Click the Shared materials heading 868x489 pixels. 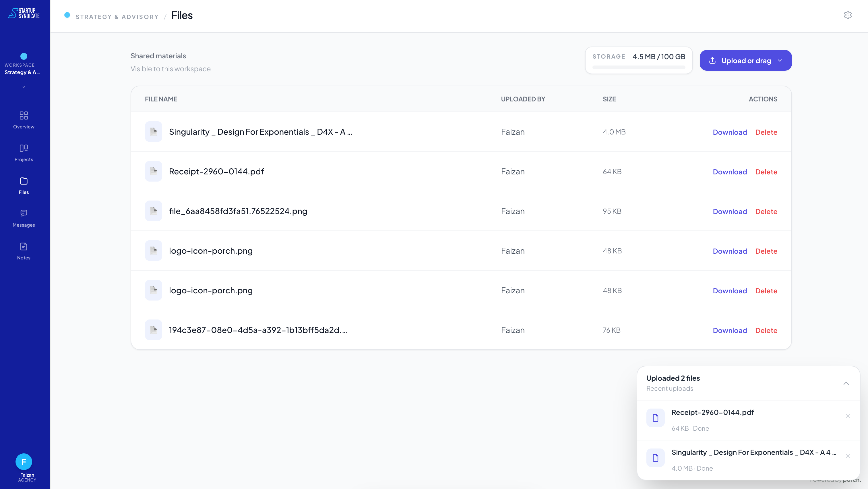click(158, 56)
